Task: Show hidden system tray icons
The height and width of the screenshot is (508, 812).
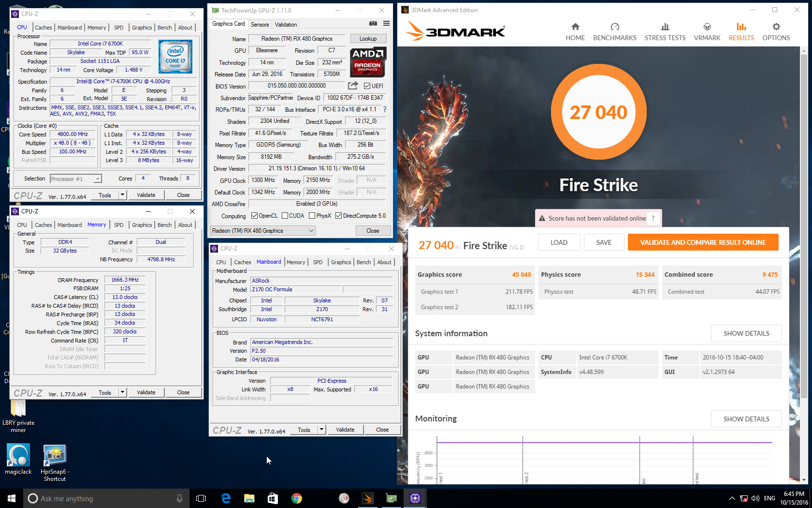Action: 732,498
